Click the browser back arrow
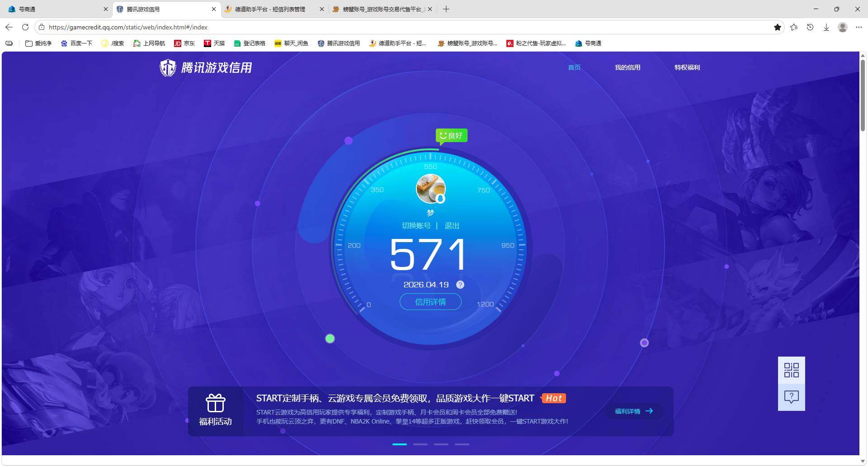Image resolution: width=868 pixels, height=467 pixels. pyautogui.click(x=9, y=27)
